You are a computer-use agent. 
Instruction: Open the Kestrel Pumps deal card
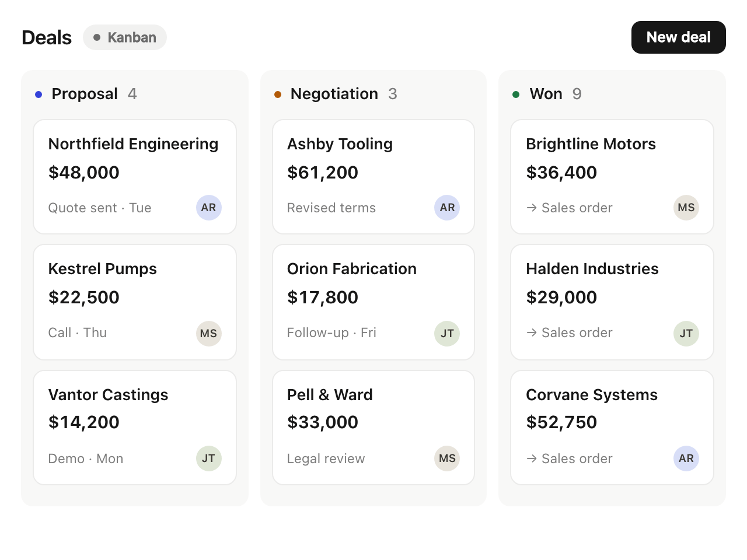coord(135,302)
